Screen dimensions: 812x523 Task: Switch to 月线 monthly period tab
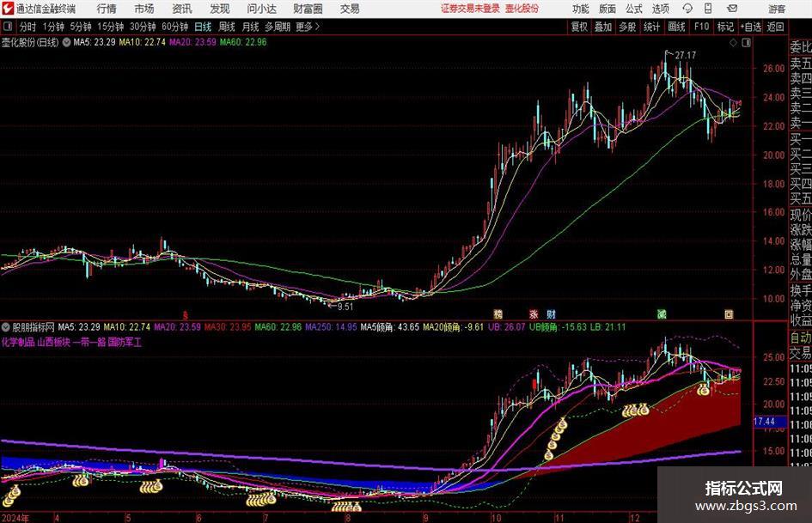click(250, 27)
